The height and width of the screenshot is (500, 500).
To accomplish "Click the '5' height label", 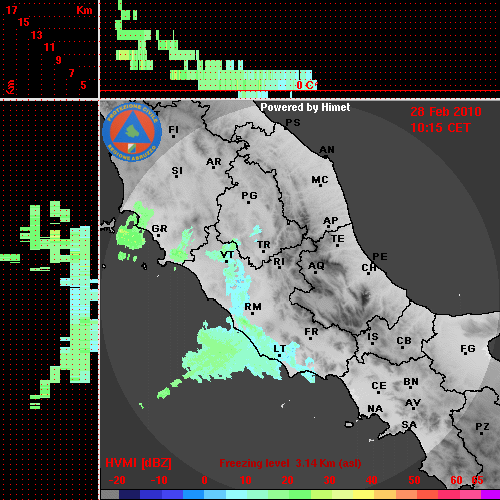I will click(x=83, y=85).
